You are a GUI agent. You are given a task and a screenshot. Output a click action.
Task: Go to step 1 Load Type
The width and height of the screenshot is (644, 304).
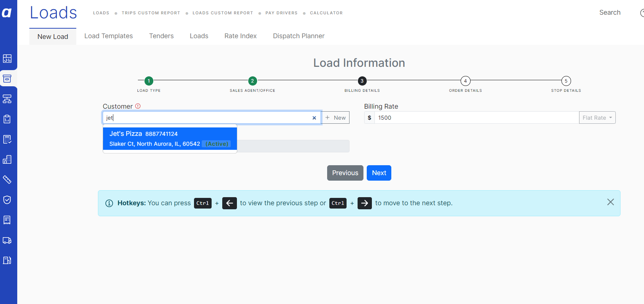[149, 81]
